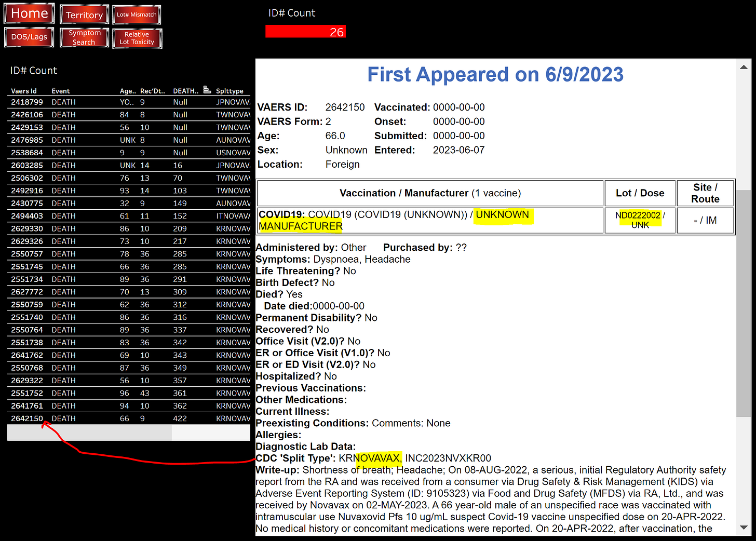Select row with Vaers Id 2551745
Image resolution: width=756 pixels, height=541 pixels.
[x=129, y=266]
